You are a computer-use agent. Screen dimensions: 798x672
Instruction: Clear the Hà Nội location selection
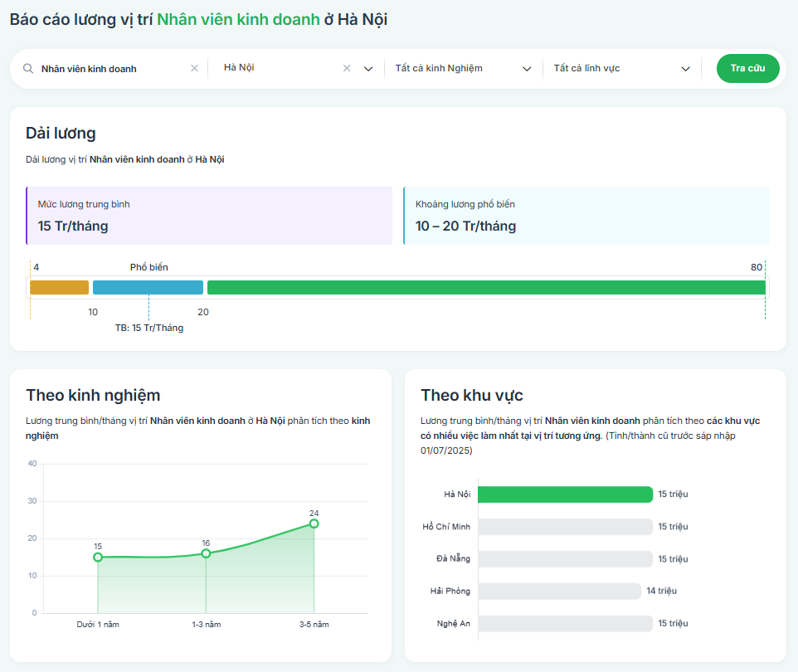pyautogui.click(x=347, y=68)
